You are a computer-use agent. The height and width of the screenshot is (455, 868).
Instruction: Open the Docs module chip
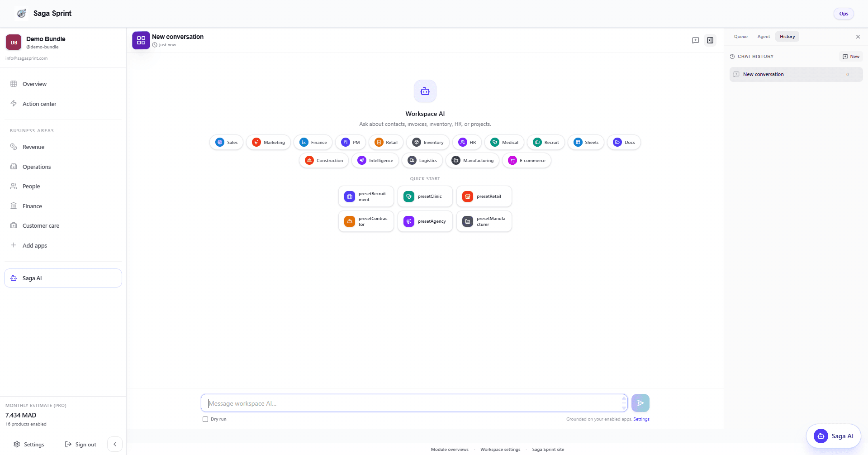click(x=624, y=142)
